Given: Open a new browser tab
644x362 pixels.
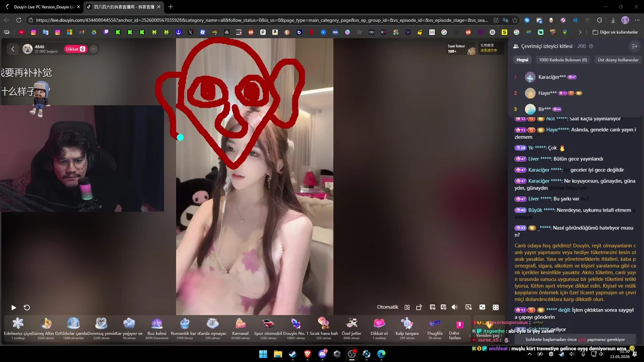Looking at the screenshot, I should pos(171,7).
